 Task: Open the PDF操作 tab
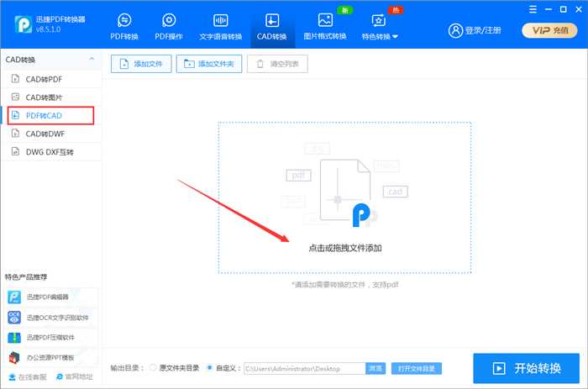169,26
